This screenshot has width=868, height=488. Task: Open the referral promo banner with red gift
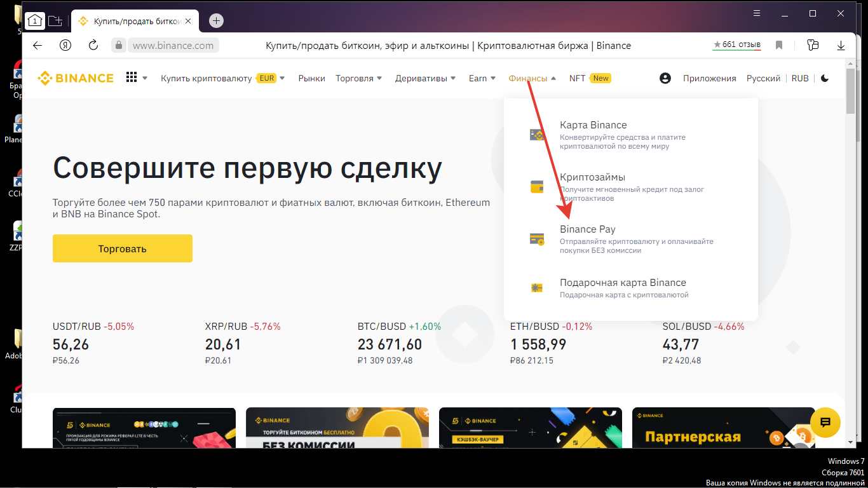[144, 428]
